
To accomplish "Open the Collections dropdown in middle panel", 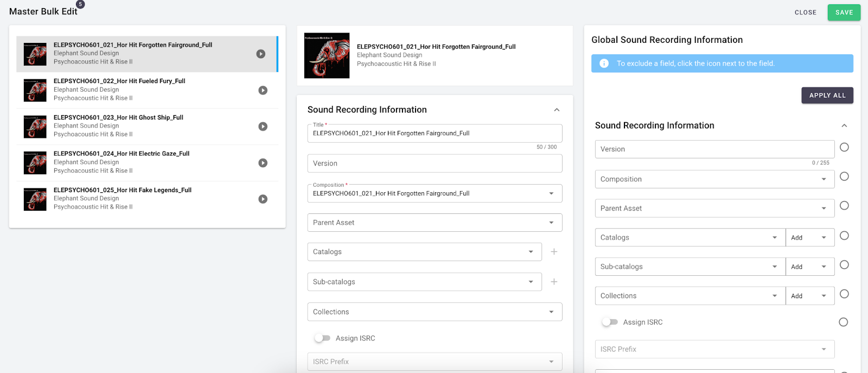I will [x=435, y=312].
